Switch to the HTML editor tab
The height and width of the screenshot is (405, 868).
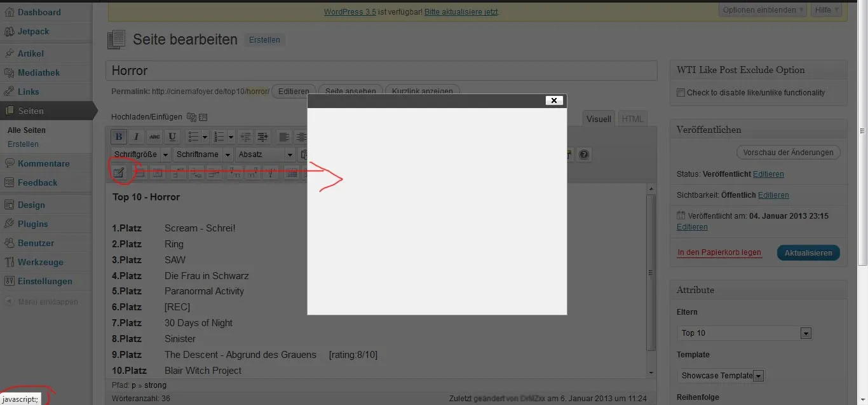632,119
